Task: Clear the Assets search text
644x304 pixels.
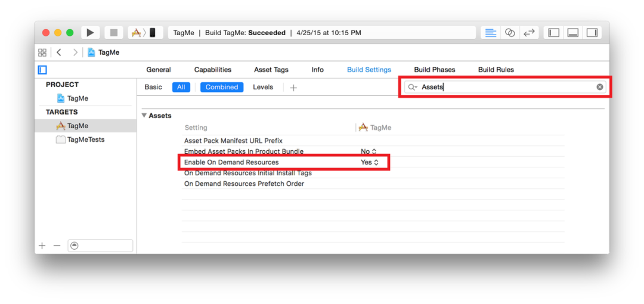Action: [x=600, y=87]
